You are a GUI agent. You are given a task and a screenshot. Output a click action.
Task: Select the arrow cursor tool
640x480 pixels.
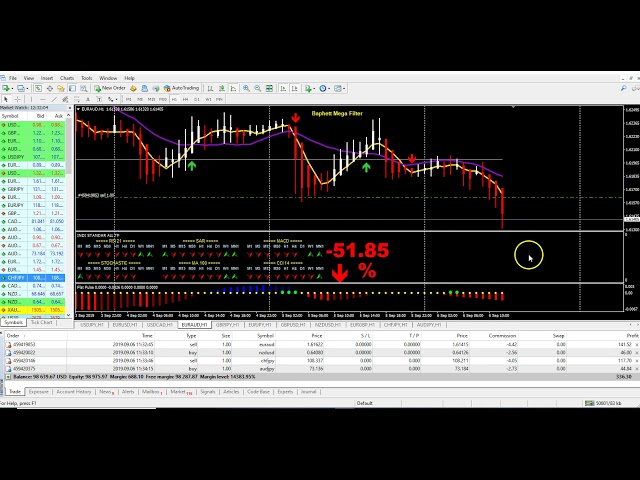click(x=6, y=99)
